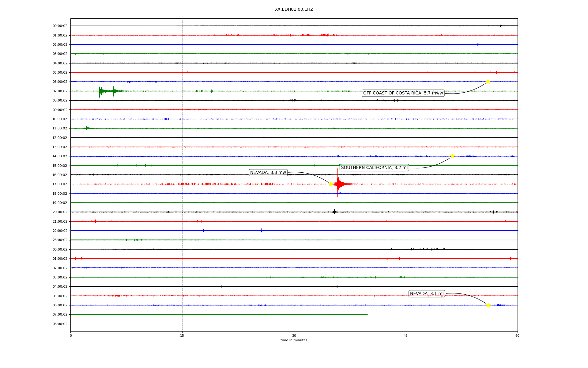Click the x-axis tick label 60
588x368 pixels.
(x=517, y=335)
